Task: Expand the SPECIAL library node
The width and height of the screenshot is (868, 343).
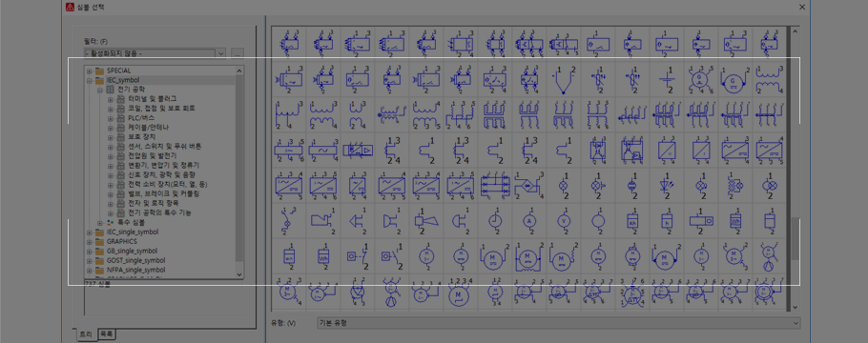Action: (x=89, y=71)
